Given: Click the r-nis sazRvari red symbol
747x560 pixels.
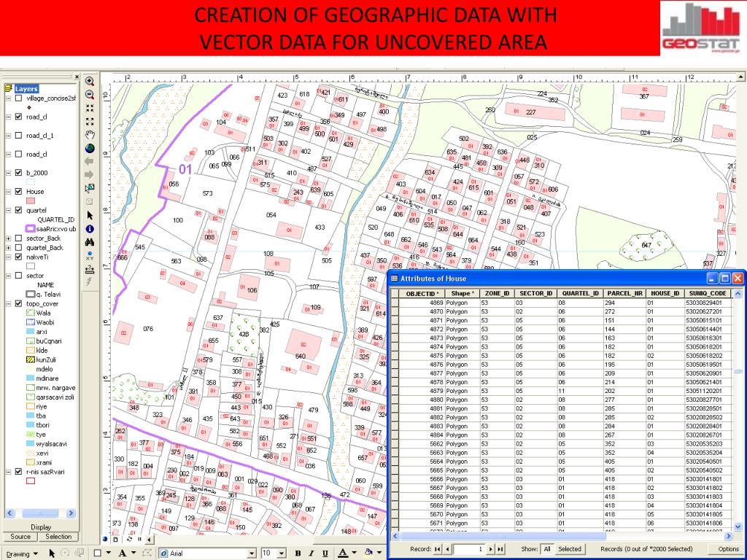Looking at the screenshot, I should click(31, 481).
